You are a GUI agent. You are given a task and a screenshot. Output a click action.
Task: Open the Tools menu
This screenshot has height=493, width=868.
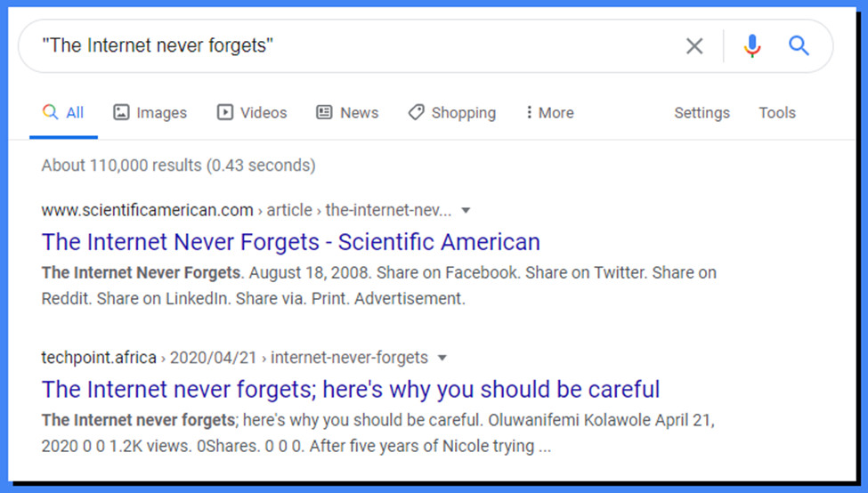point(776,113)
